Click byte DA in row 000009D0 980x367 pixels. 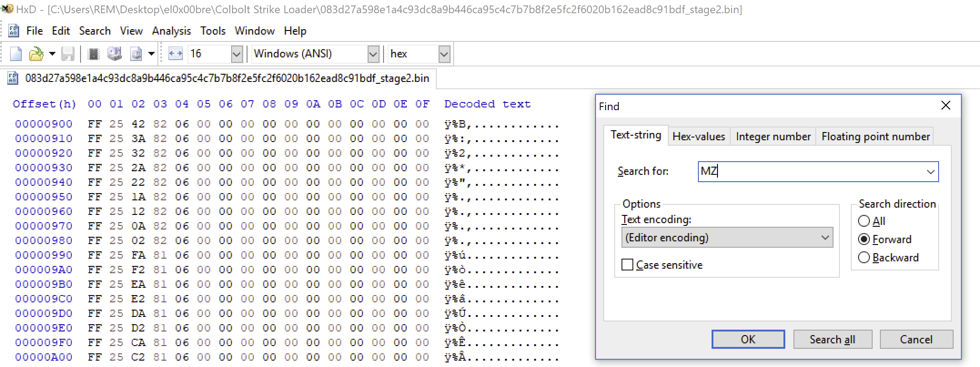tap(138, 313)
